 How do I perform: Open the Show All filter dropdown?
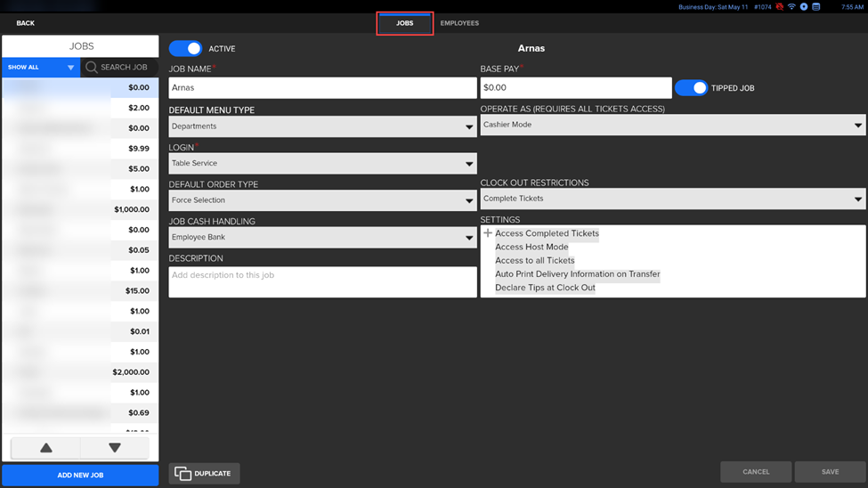[41, 68]
